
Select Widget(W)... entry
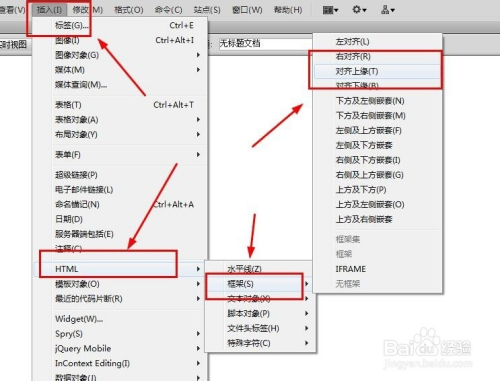click(120, 319)
